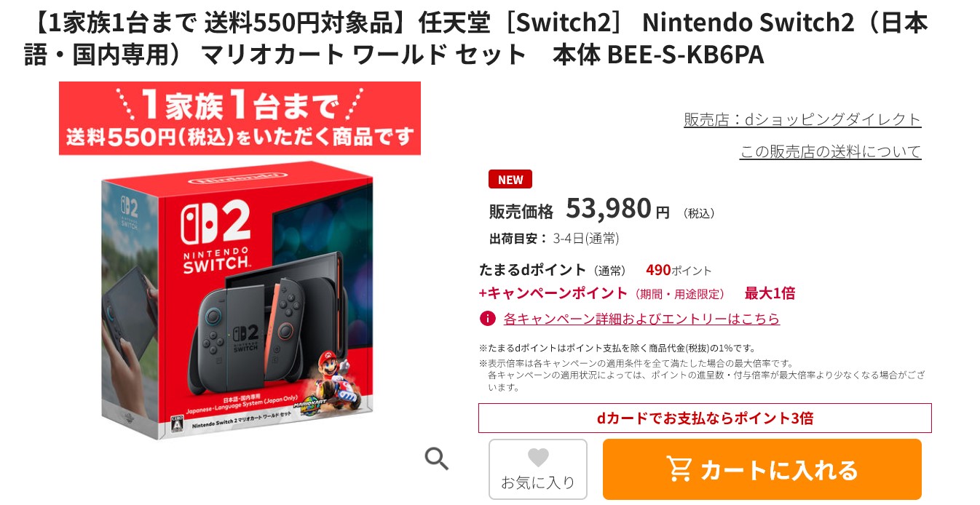Click the CERO A rating mark on box

tap(175, 425)
